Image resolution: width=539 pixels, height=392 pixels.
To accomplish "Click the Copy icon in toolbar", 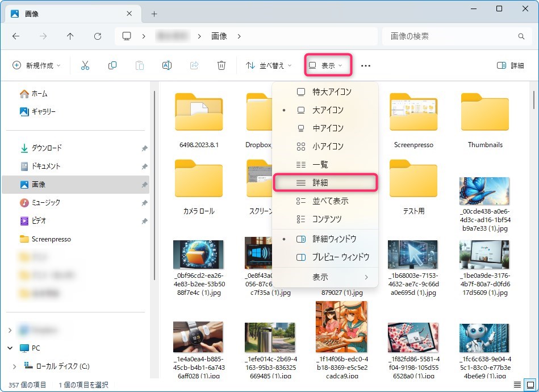I will click(x=112, y=65).
